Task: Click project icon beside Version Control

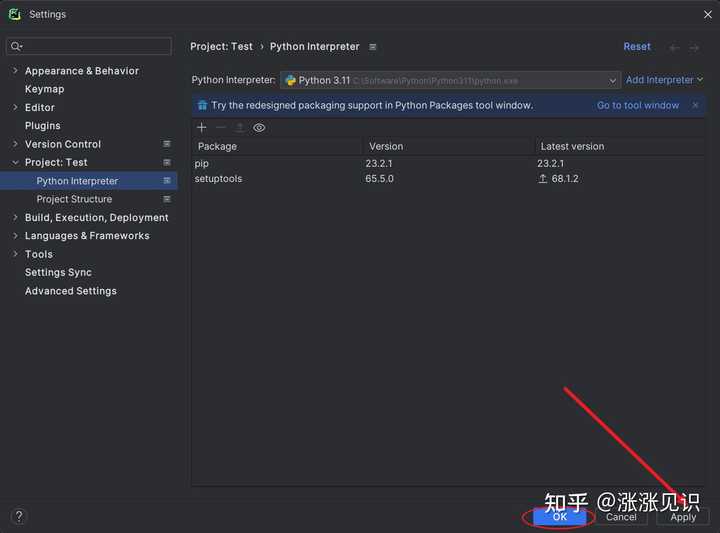Action: 167,144
